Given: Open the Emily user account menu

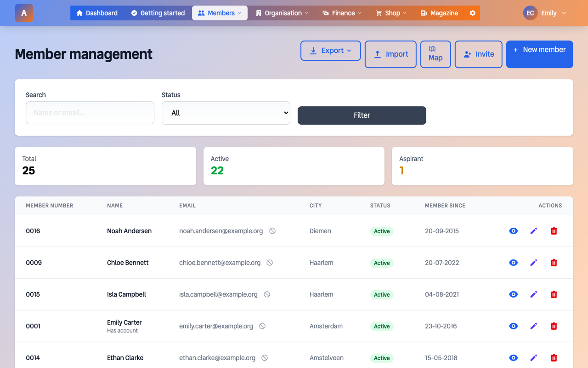Looking at the screenshot, I should click(x=545, y=13).
